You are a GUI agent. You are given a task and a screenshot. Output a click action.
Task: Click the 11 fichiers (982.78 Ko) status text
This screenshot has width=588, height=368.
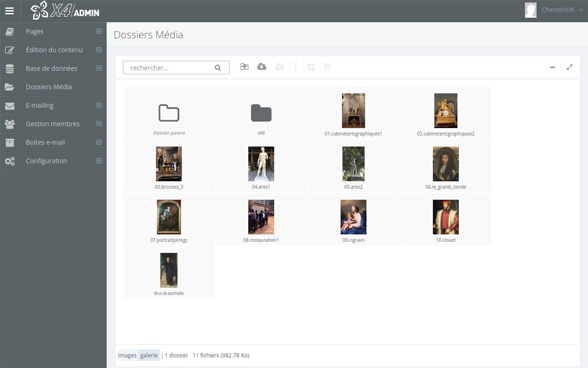pyautogui.click(x=221, y=355)
